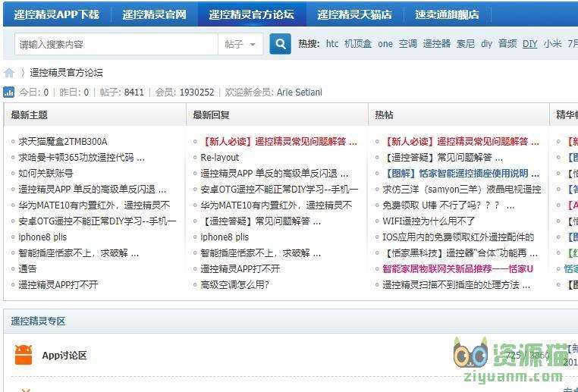Open post 高级空调怎么用?
This screenshot has width=578, height=392.
click(235, 284)
